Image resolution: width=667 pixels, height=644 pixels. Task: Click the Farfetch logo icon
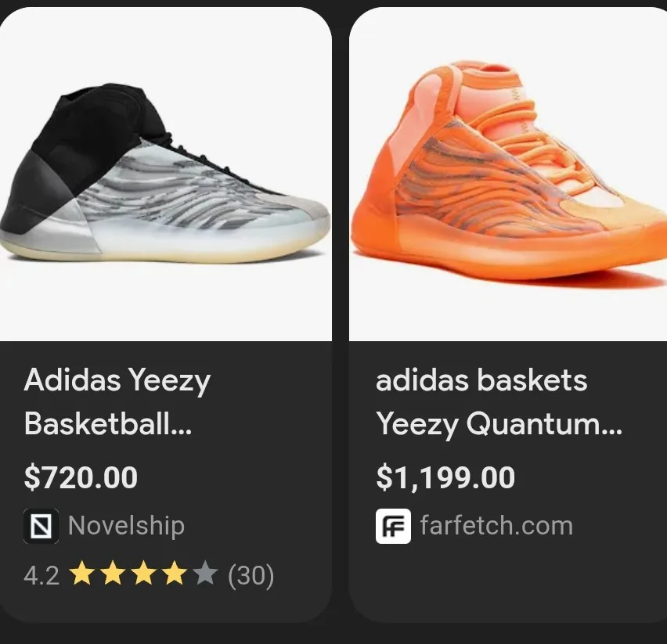tap(393, 526)
